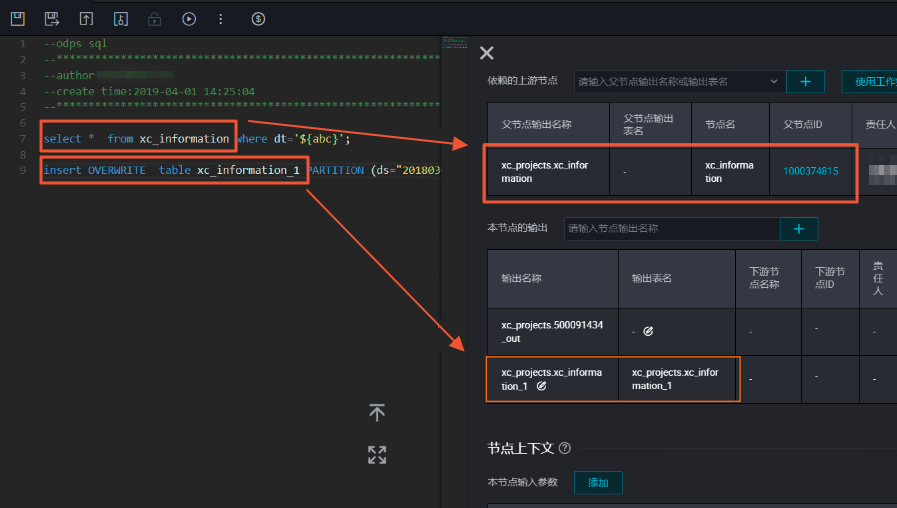Open parent node ID link 1000374815
This screenshot has height=508, width=897.
pyautogui.click(x=811, y=171)
